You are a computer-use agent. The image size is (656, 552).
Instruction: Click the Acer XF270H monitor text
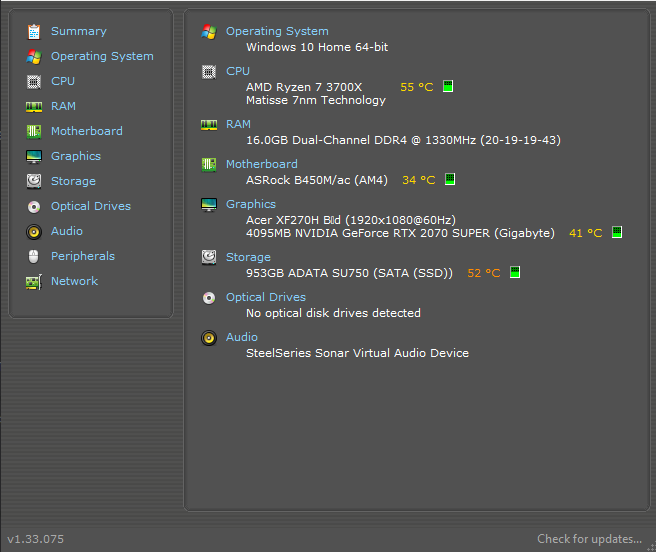click(x=351, y=220)
